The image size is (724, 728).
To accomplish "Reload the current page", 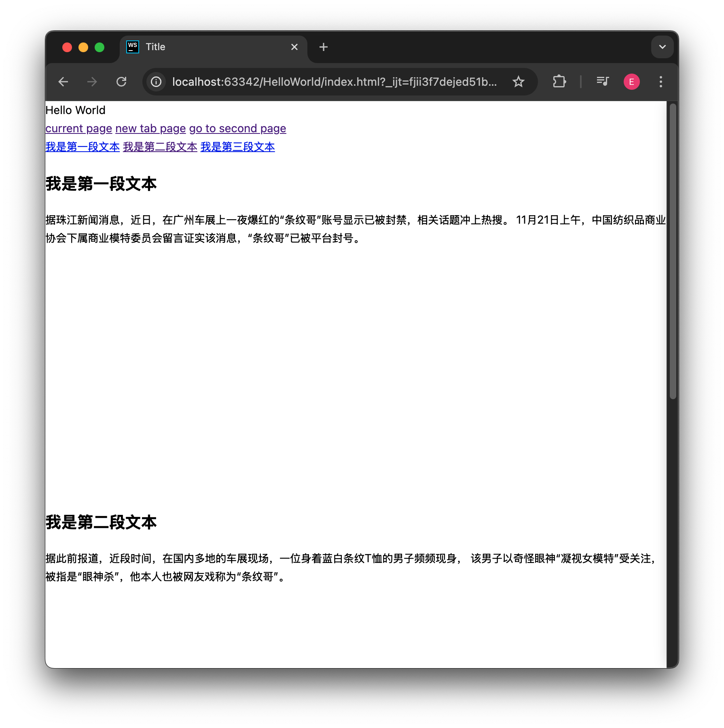I will pos(122,82).
